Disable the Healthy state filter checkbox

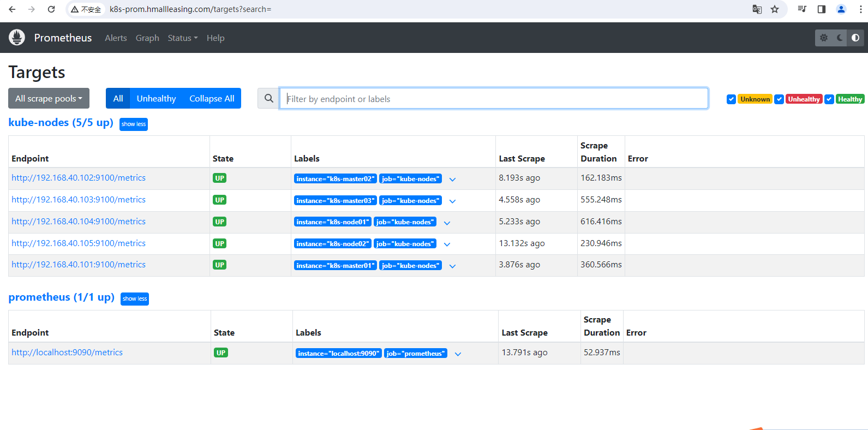click(x=829, y=99)
